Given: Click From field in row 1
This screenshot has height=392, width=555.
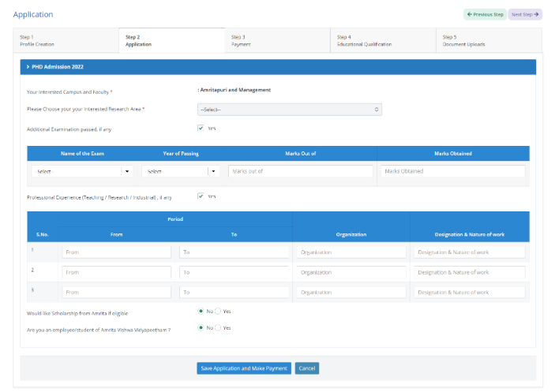Looking at the screenshot, I should coord(116,252).
